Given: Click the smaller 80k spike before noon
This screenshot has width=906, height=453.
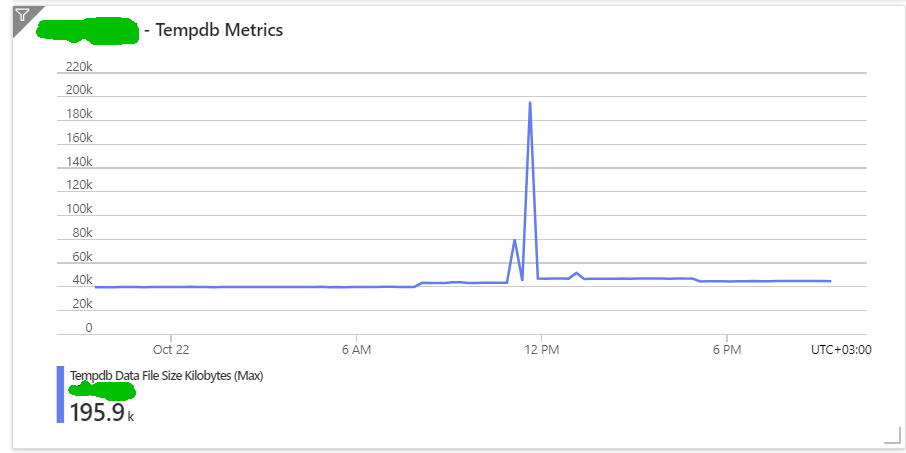Looking at the screenshot, I should pyautogui.click(x=515, y=240).
